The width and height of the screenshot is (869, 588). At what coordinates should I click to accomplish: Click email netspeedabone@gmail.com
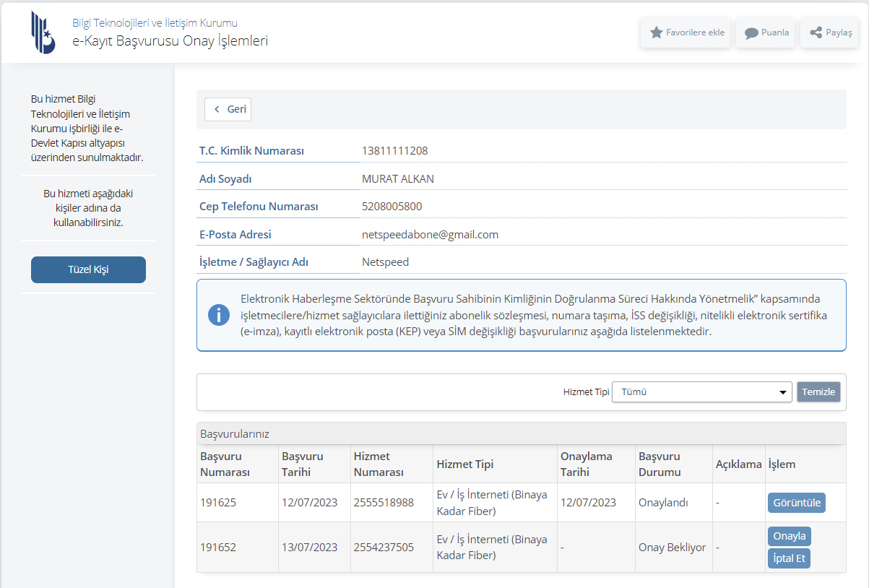click(431, 235)
